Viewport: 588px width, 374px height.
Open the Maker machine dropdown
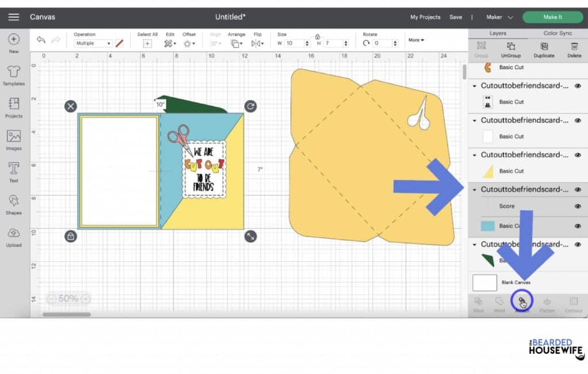coord(500,17)
